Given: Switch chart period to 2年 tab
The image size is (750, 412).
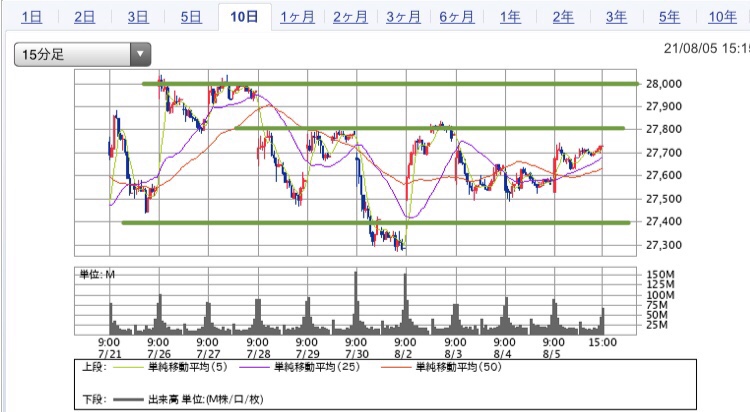Looking at the screenshot, I should (563, 17).
